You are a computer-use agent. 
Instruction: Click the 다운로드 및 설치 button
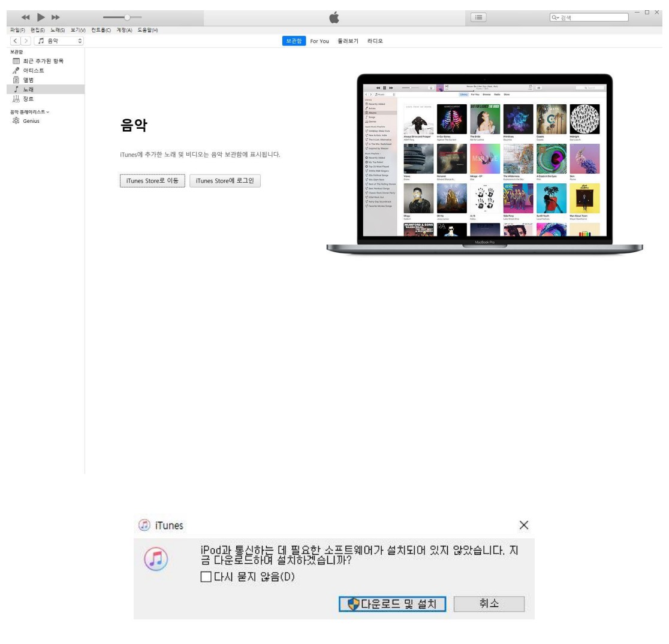pyautogui.click(x=393, y=604)
